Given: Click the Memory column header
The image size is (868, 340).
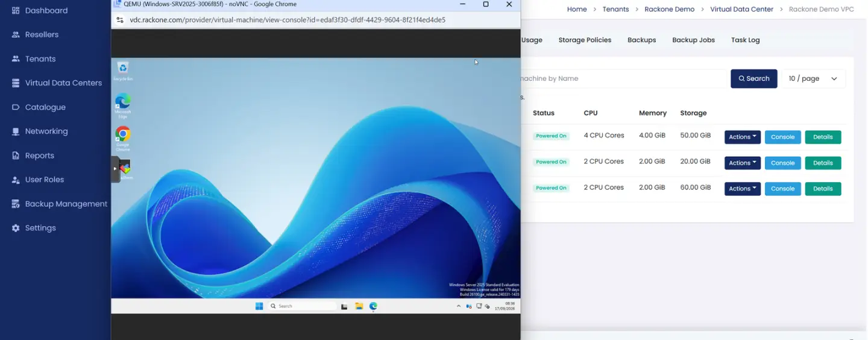Looking at the screenshot, I should point(653,113).
